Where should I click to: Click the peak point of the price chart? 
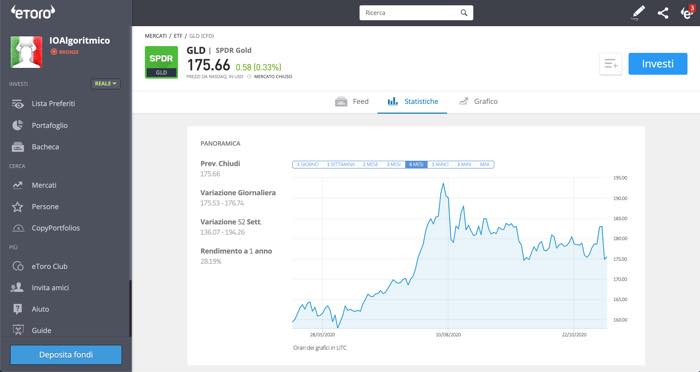coord(443,184)
